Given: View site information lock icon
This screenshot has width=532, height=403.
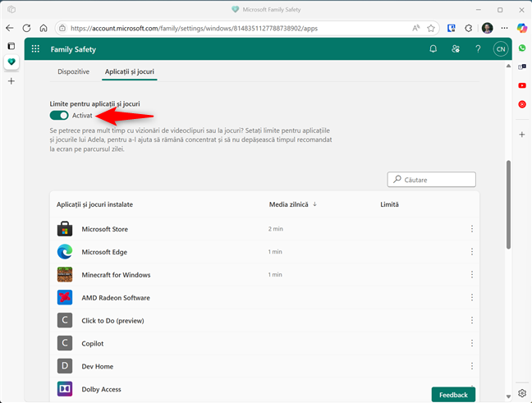Looking at the screenshot, I should 62,28.
